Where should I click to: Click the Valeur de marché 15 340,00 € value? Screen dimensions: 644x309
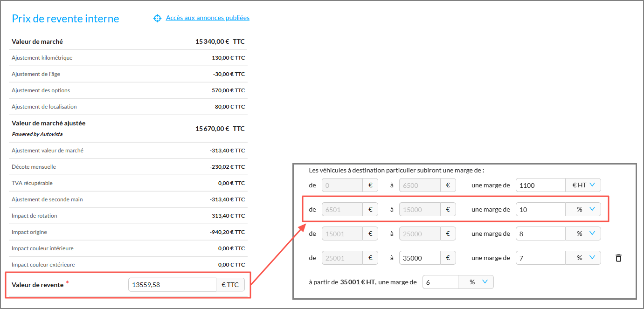(x=220, y=41)
